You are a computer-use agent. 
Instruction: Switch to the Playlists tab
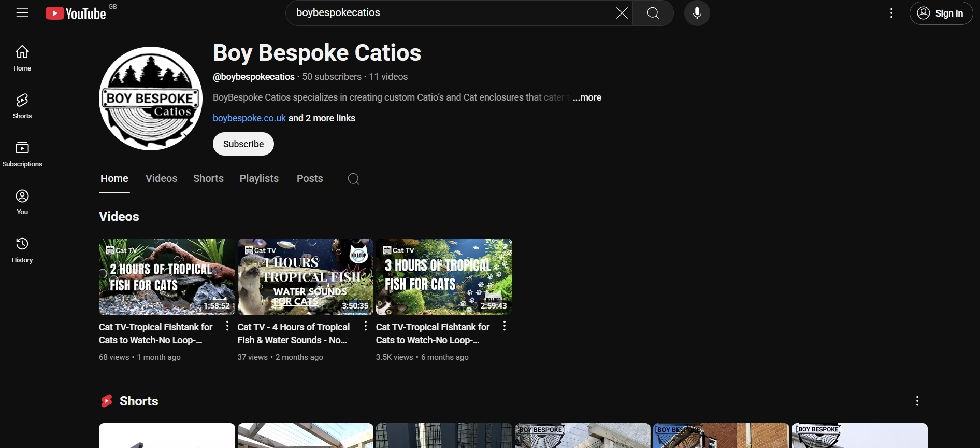[259, 179]
